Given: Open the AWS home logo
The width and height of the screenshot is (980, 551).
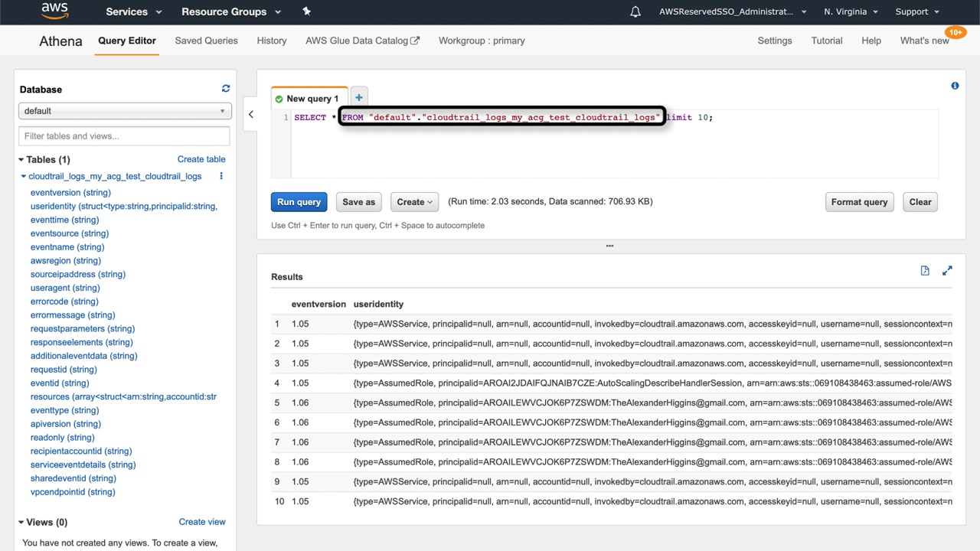Looking at the screenshot, I should (x=55, y=11).
